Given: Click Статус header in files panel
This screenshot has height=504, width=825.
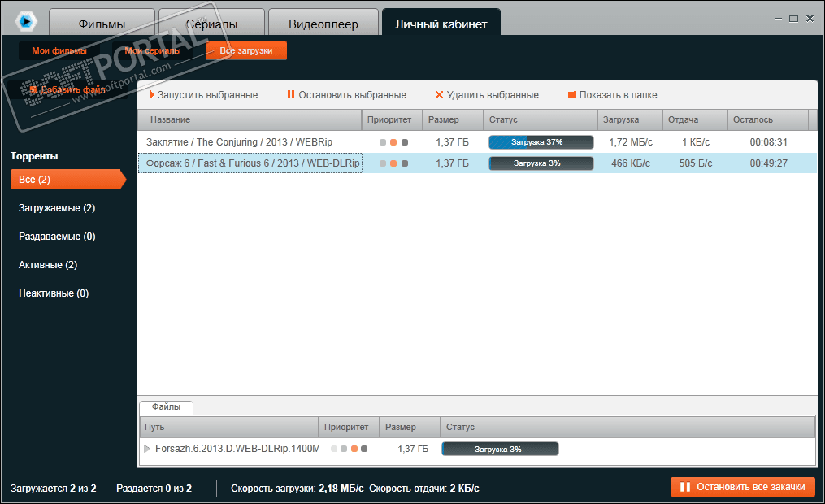Looking at the screenshot, I should [x=502, y=428].
